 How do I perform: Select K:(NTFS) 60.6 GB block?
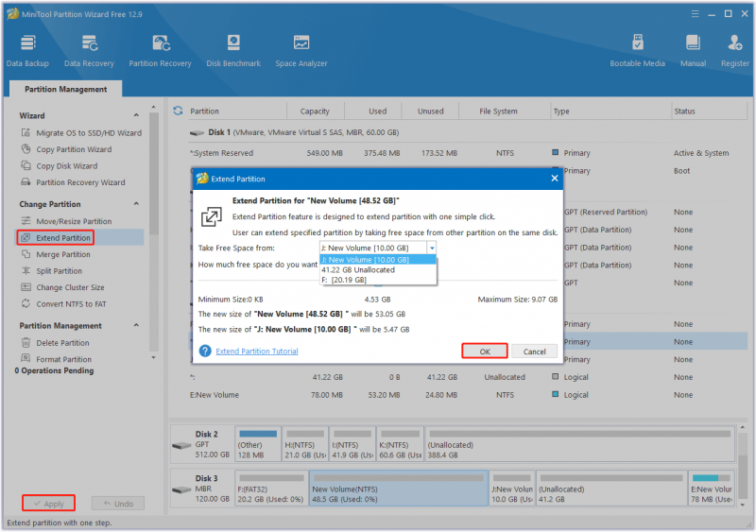point(400,444)
